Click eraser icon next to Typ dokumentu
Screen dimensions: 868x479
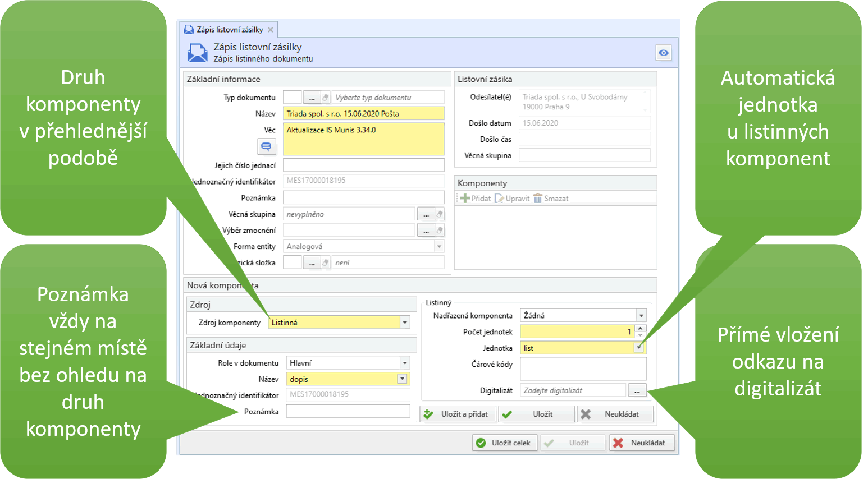pyautogui.click(x=325, y=98)
